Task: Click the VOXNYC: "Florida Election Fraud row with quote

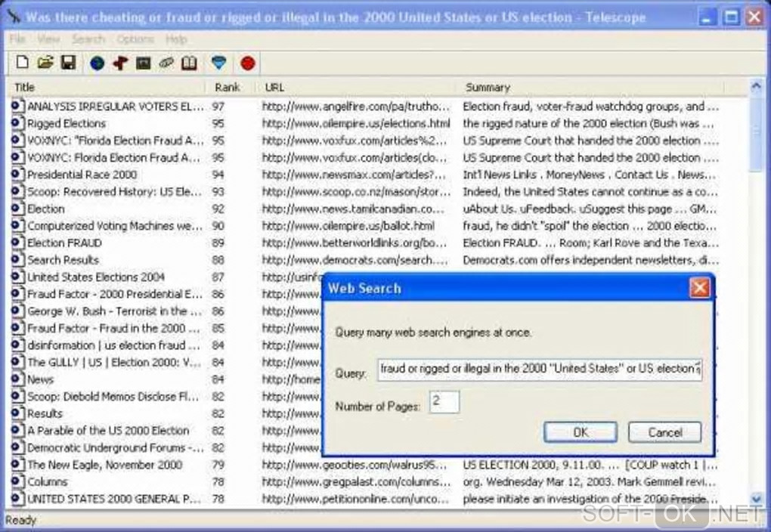Action: click(116, 141)
